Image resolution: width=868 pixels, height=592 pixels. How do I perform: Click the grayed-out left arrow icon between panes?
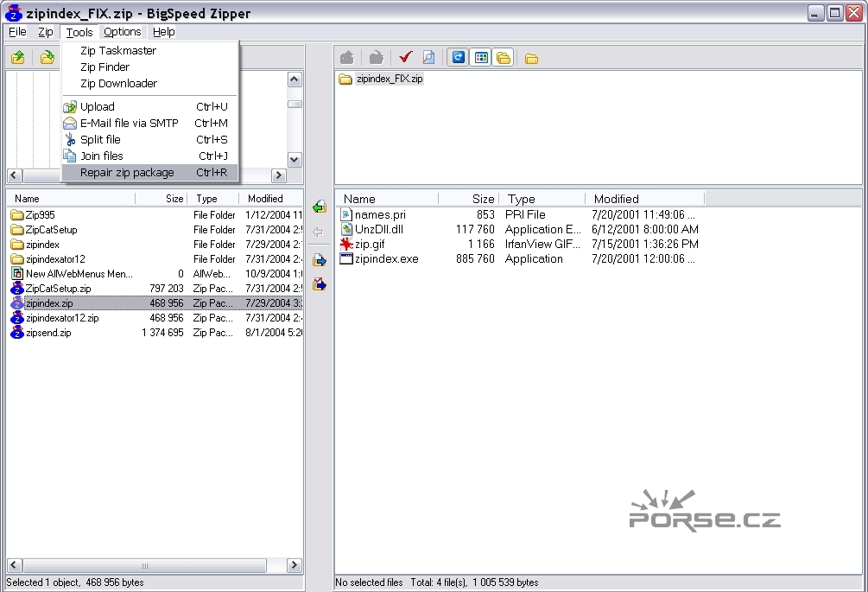(x=318, y=232)
